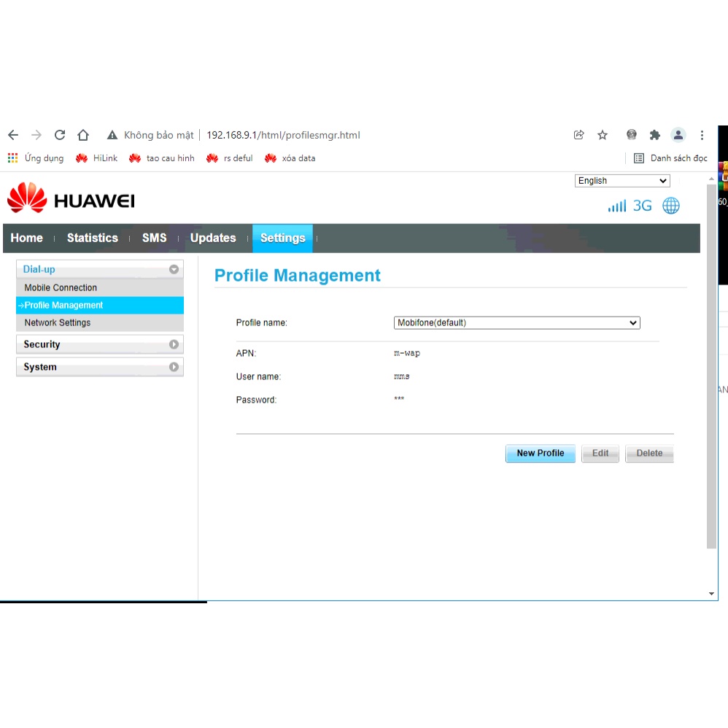Open Network Settings in sidebar
Screen dimensions: 728x728
[x=58, y=322]
